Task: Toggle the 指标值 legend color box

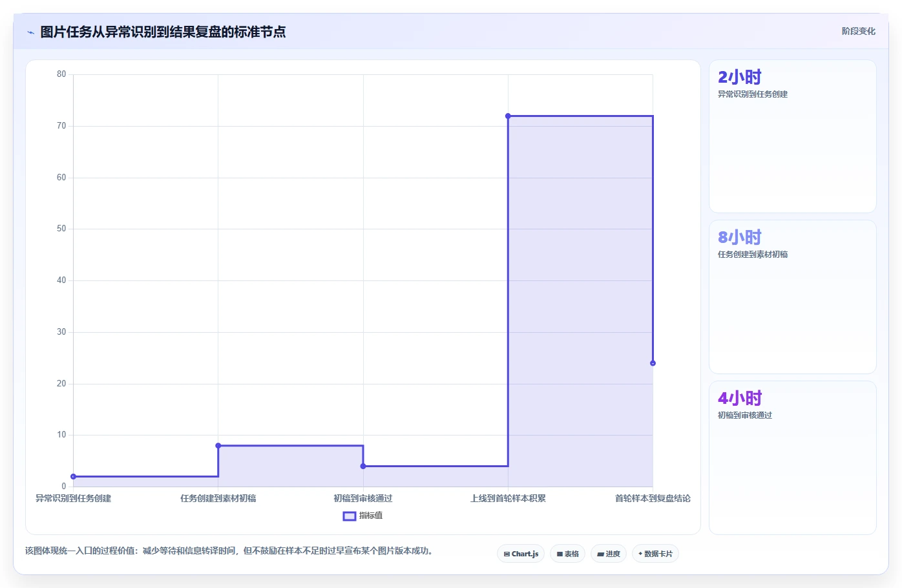Action: (x=350, y=516)
